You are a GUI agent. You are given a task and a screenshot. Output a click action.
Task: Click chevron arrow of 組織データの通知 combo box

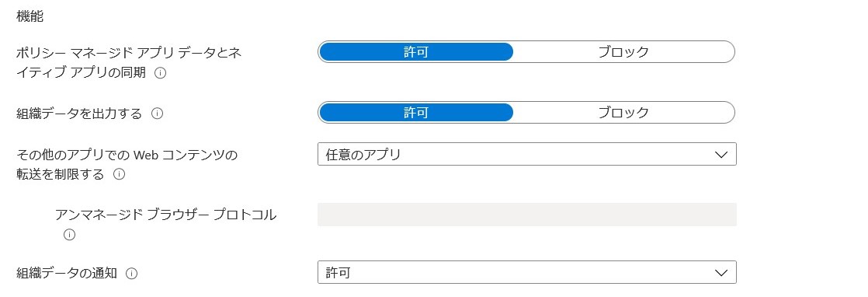tap(720, 273)
